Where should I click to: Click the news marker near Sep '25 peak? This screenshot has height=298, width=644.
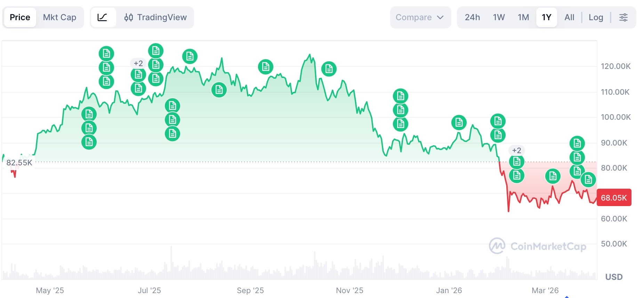coord(266,67)
